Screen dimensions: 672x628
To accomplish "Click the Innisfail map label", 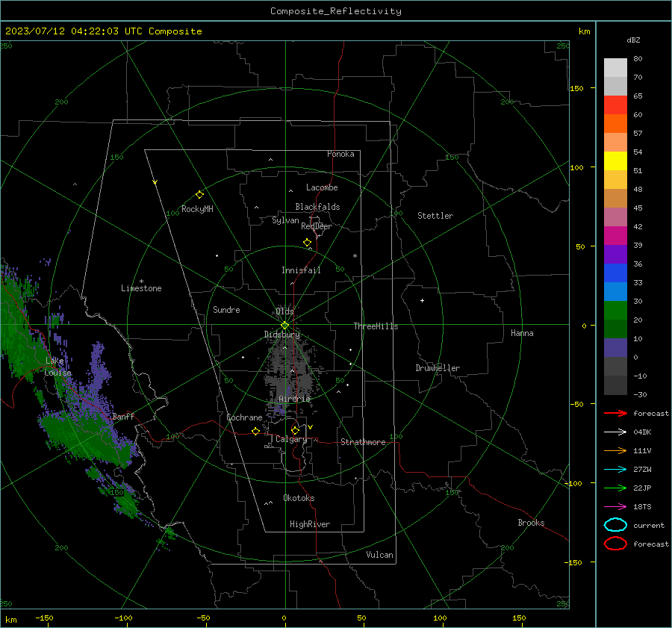I will [x=301, y=270].
